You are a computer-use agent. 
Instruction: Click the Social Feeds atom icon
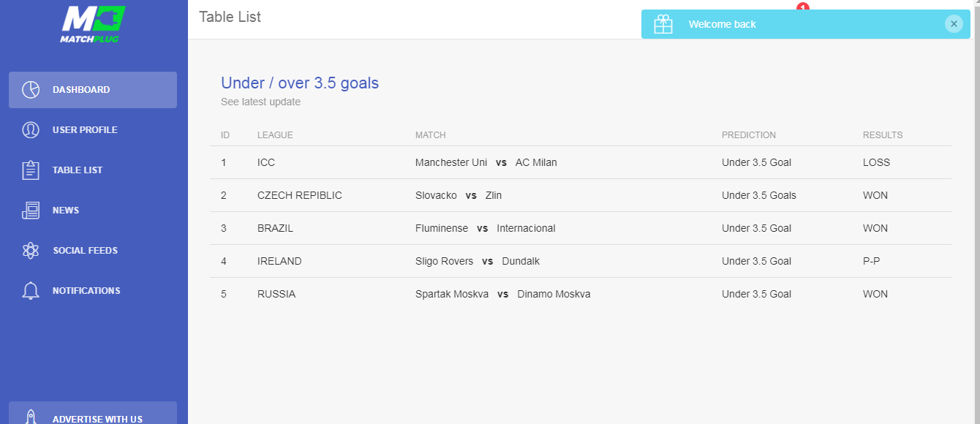31,251
